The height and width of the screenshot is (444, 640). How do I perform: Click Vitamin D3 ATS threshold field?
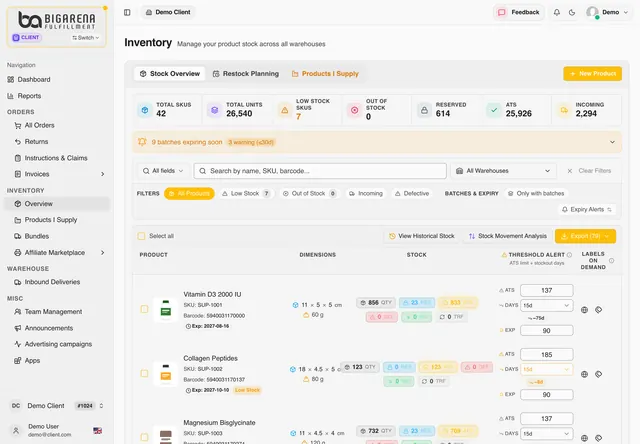point(547,290)
